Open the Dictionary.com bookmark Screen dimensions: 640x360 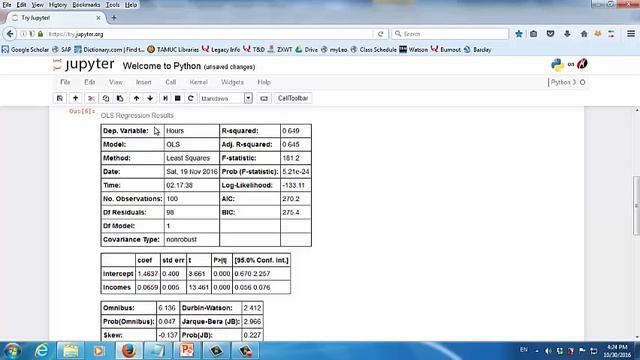tap(109, 49)
